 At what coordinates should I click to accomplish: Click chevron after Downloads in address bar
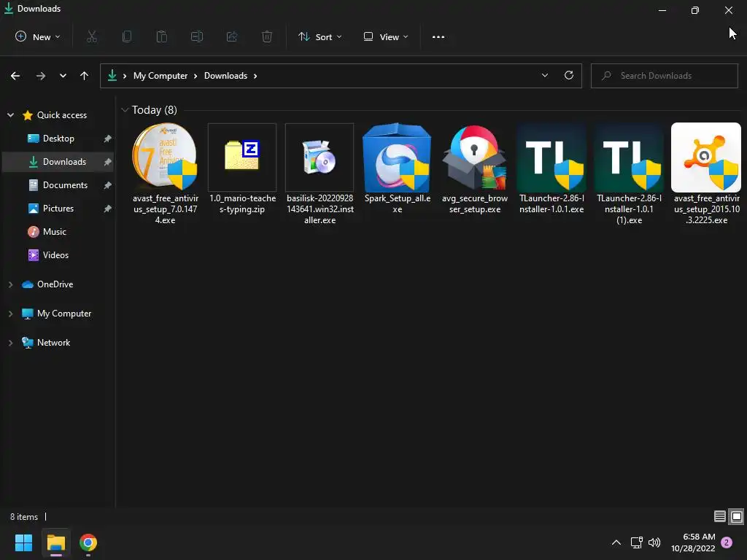(x=255, y=76)
